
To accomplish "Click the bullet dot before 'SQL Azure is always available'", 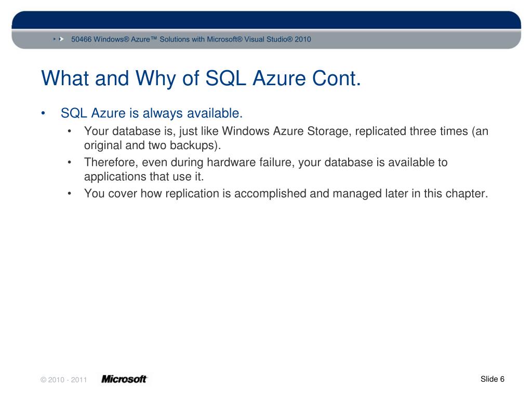I will tap(44, 113).
